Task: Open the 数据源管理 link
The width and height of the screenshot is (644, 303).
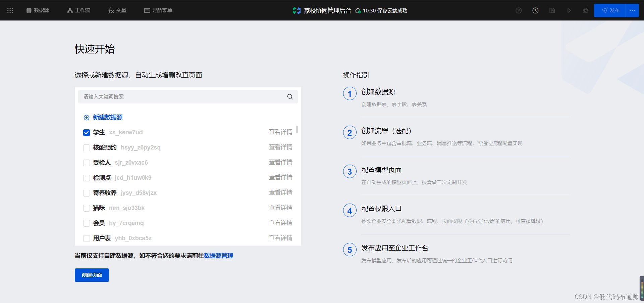Action: coord(218,256)
